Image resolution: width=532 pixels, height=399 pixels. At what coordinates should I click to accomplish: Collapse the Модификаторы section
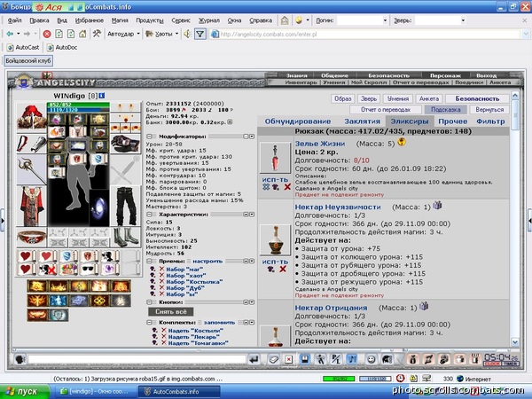149,137
